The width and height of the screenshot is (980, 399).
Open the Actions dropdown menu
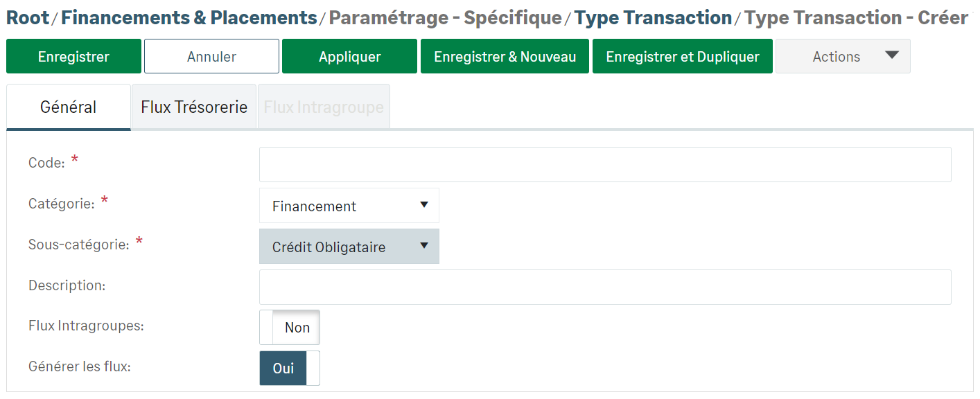tap(837, 57)
